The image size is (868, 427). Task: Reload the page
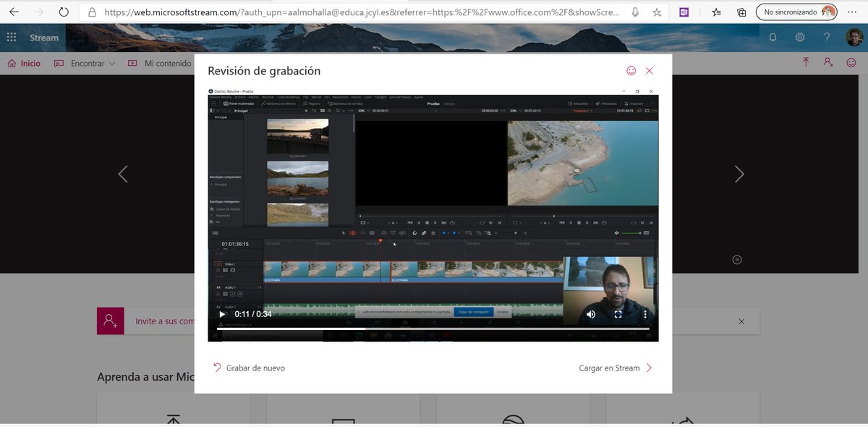click(64, 12)
